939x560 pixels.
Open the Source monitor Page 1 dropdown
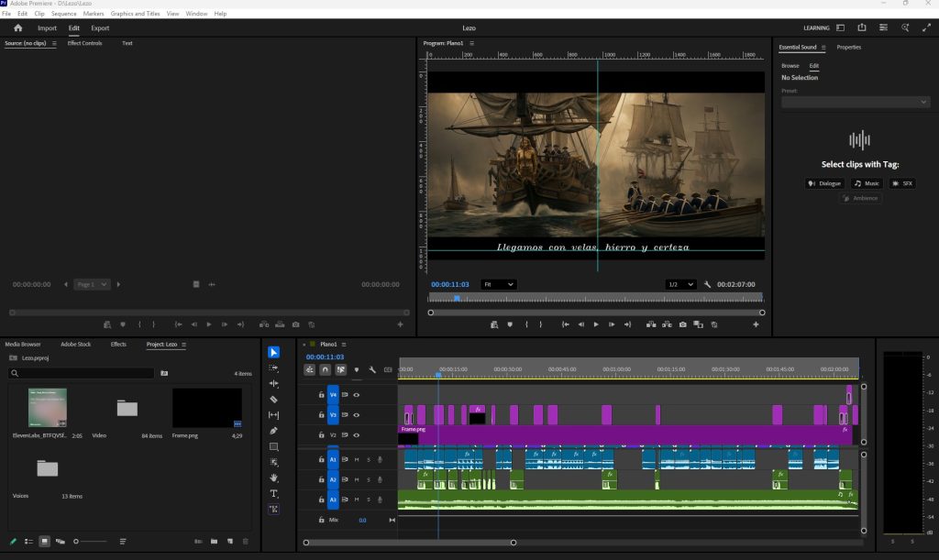(x=93, y=285)
